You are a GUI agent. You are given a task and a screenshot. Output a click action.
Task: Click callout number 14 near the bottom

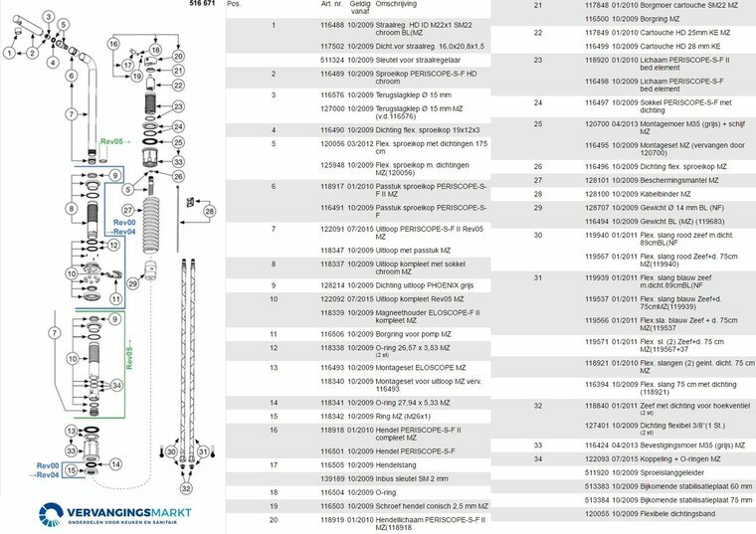pyautogui.click(x=115, y=463)
